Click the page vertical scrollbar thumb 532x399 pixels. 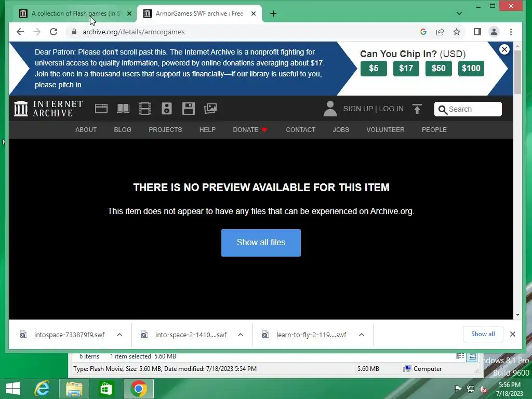[517, 72]
